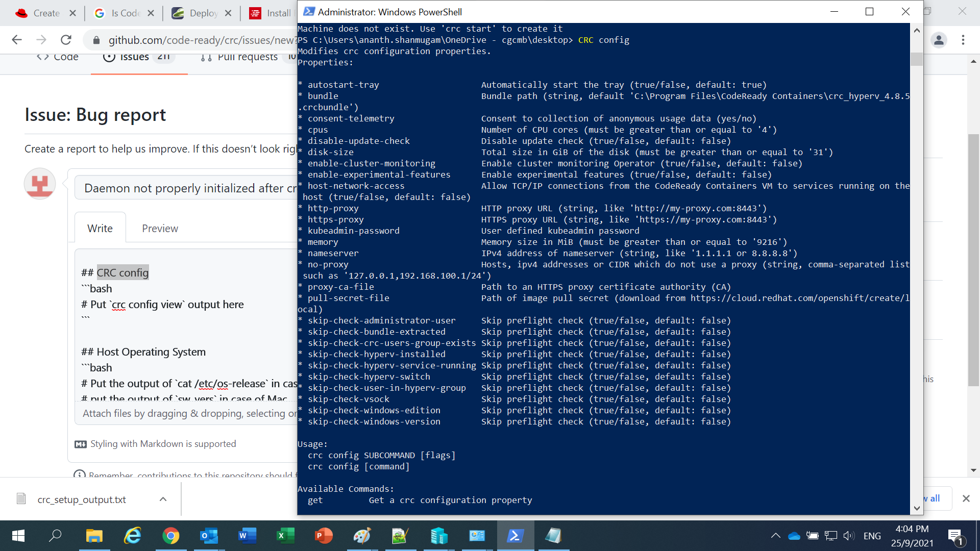Screen dimensions: 980x551
Task: Switch to the Preview tab
Action: click(x=160, y=228)
